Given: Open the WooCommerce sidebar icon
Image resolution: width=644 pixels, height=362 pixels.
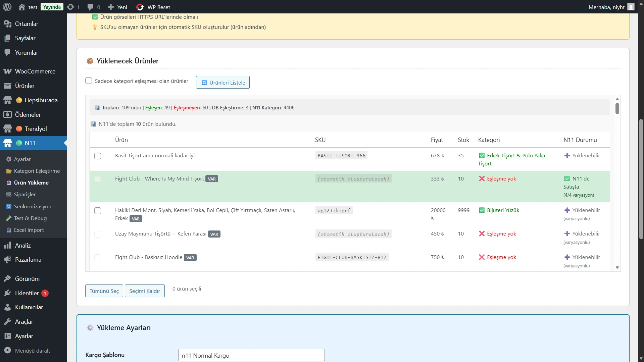Looking at the screenshot, I should pos(7,71).
